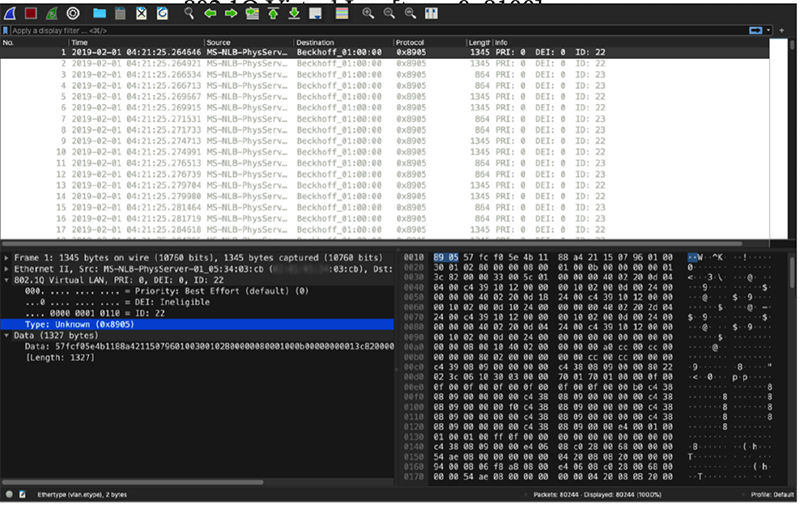Viewport: 800px width, 508px height.
Task: Reset text to normal size
Action: [x=410, y=13]
